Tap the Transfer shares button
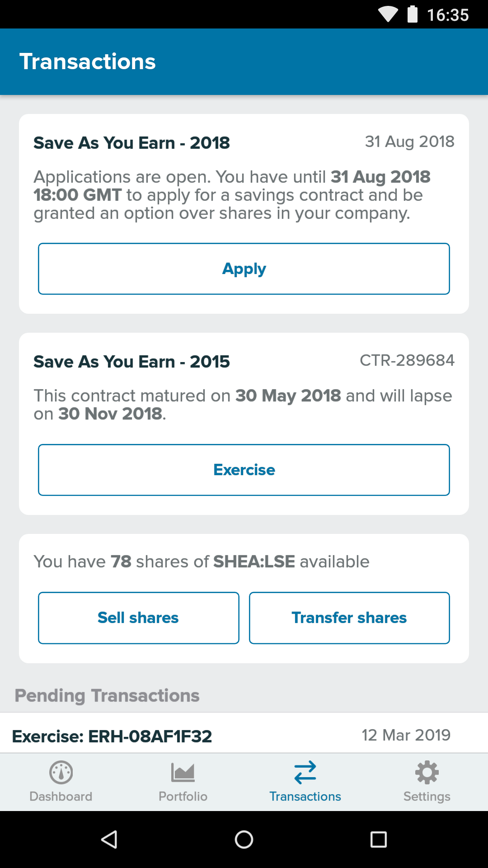The image size is (488, 868). [349, 618]
